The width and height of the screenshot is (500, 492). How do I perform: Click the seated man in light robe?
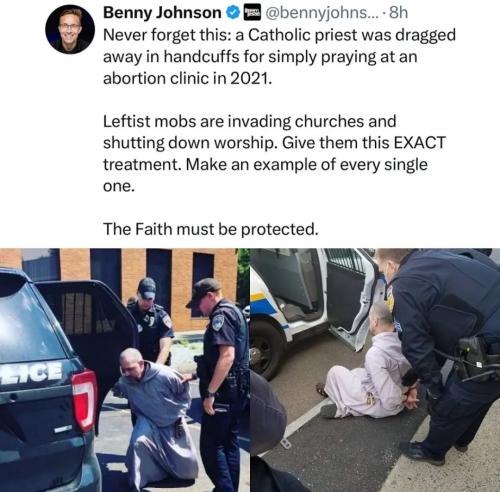pyautogui.click(x=367, y=367)
